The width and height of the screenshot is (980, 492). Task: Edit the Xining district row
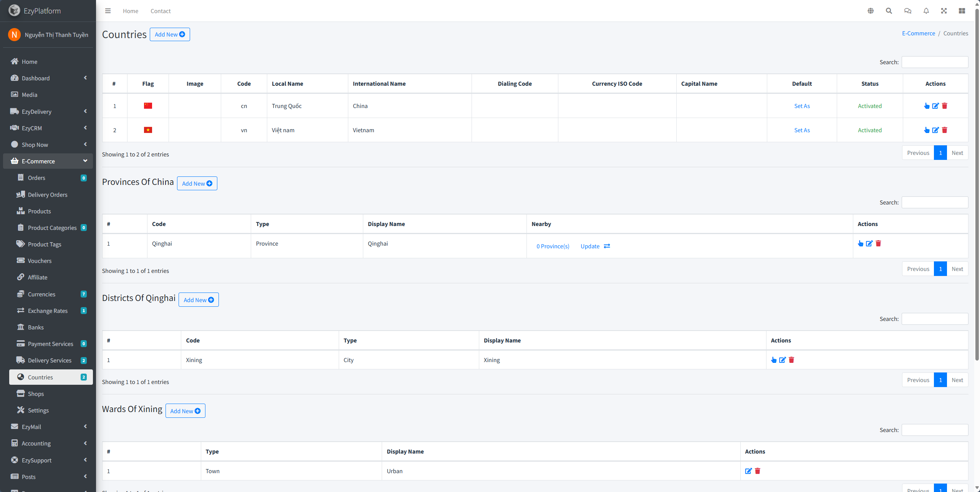click(x=782, y=360)
